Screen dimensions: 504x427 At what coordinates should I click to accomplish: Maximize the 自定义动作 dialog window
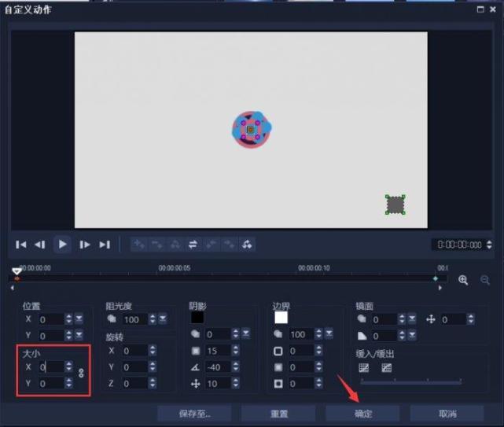[x=480, y=9]
